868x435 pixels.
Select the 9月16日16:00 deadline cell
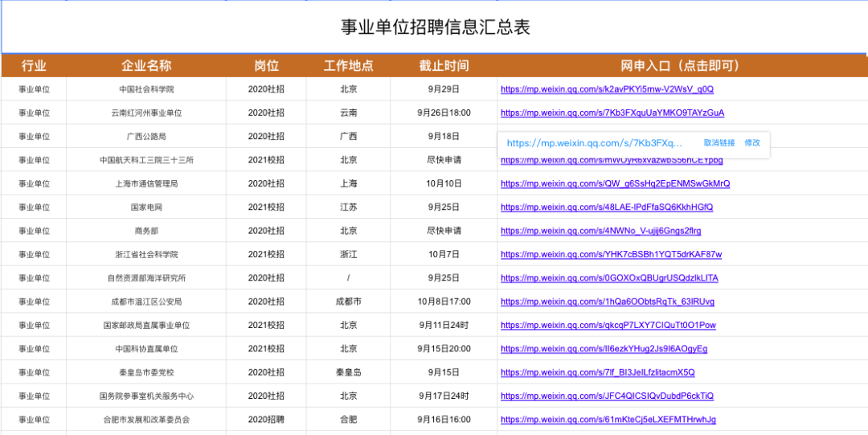pyautogui.click(x=444, y=420)
